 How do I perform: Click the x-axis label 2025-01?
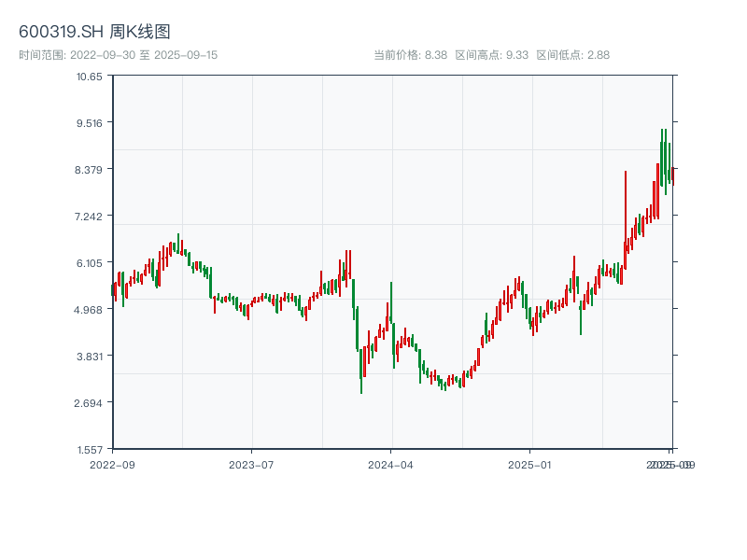529,465
